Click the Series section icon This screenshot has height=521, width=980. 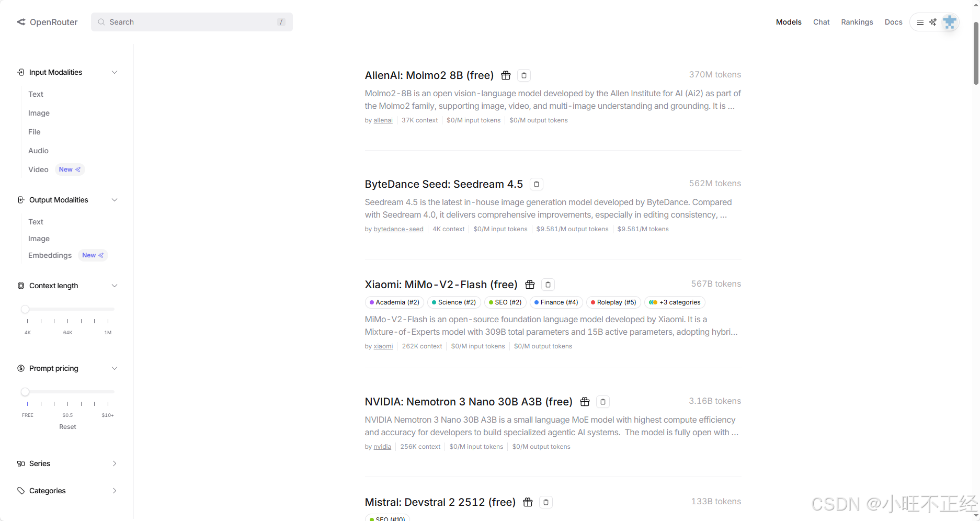[x=21, y=463]
